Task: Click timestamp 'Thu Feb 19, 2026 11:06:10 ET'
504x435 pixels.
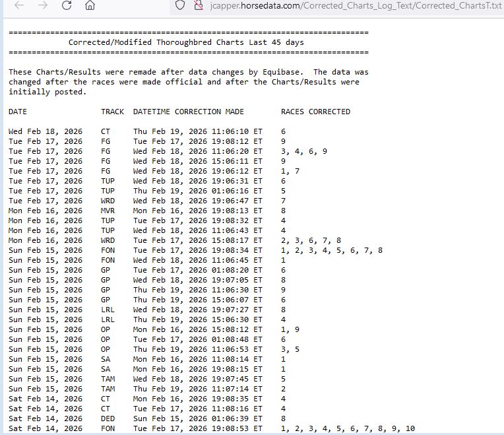Action: [197, 131]
